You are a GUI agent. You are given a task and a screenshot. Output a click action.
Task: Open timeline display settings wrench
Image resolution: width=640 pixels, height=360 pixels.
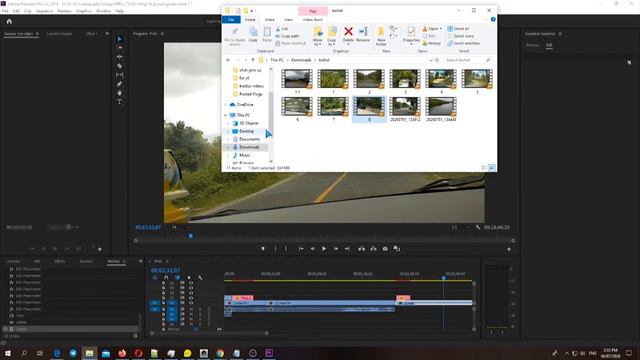click(200, 278)
